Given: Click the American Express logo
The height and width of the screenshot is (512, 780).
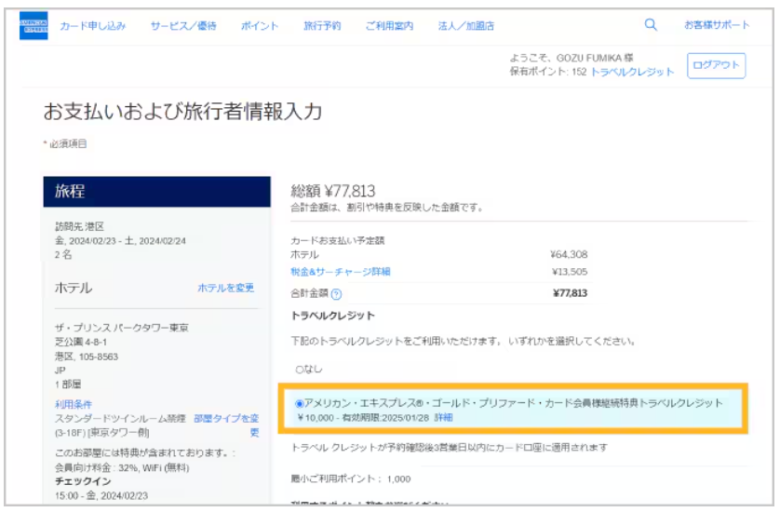Looking at the screenshot, I should [x=33, y=25].
